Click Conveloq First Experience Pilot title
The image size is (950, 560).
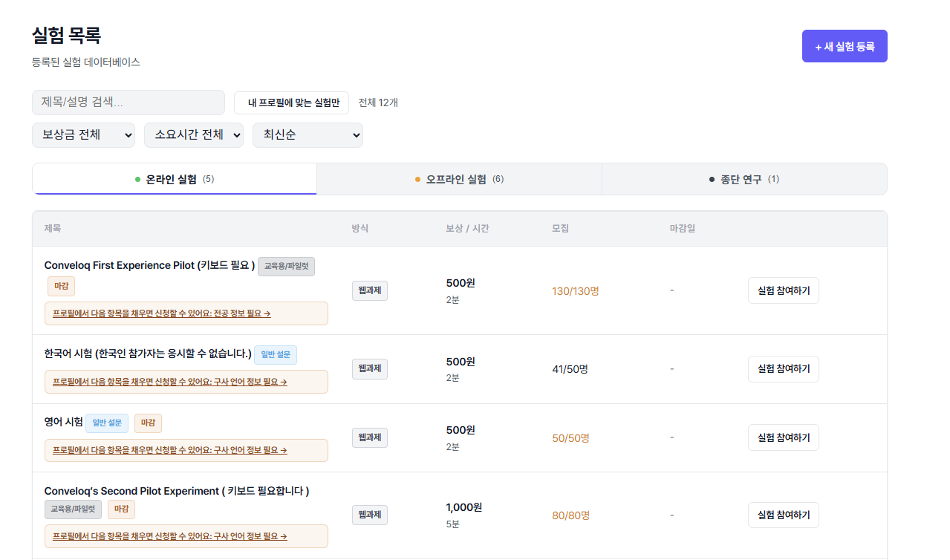pos(149,265)
